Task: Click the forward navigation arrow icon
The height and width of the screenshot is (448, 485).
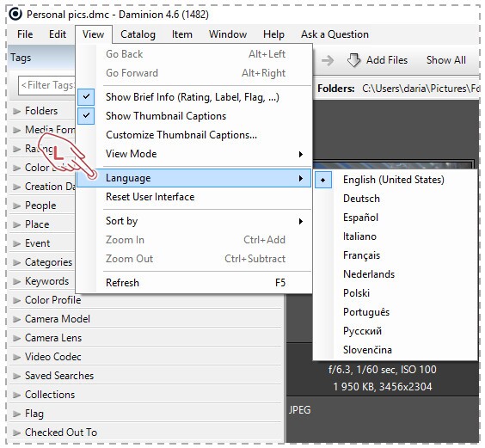Action: click(x=328, y=60)
